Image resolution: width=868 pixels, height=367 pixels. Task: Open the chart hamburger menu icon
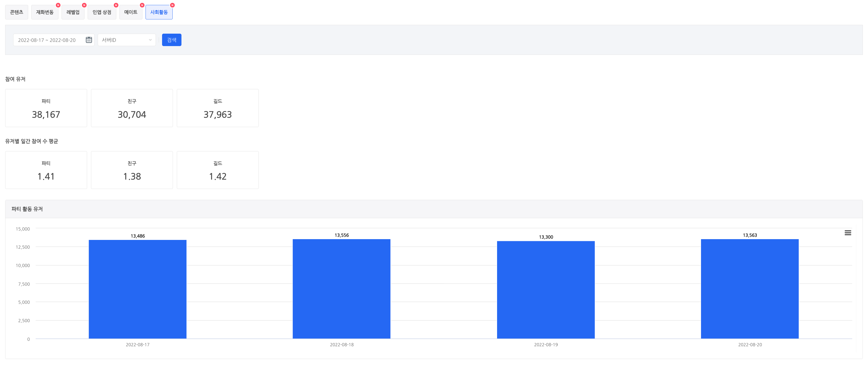click(x=848, y=233)
